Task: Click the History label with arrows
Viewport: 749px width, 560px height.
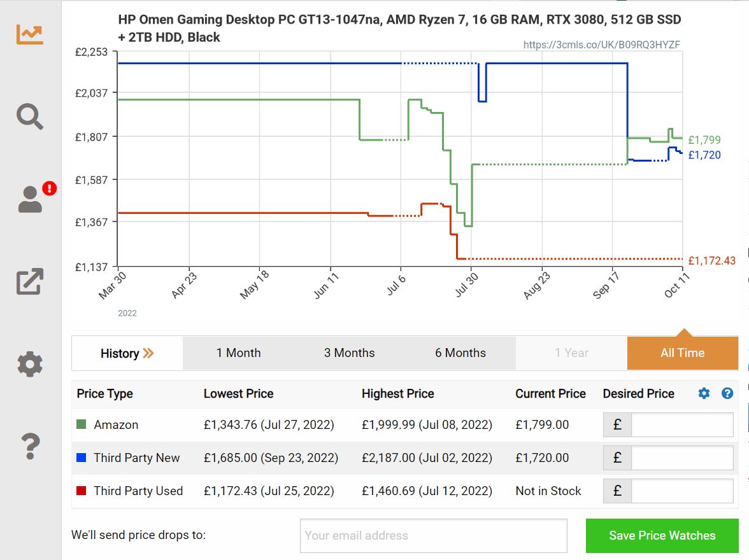Action: [x=127, y=353]
